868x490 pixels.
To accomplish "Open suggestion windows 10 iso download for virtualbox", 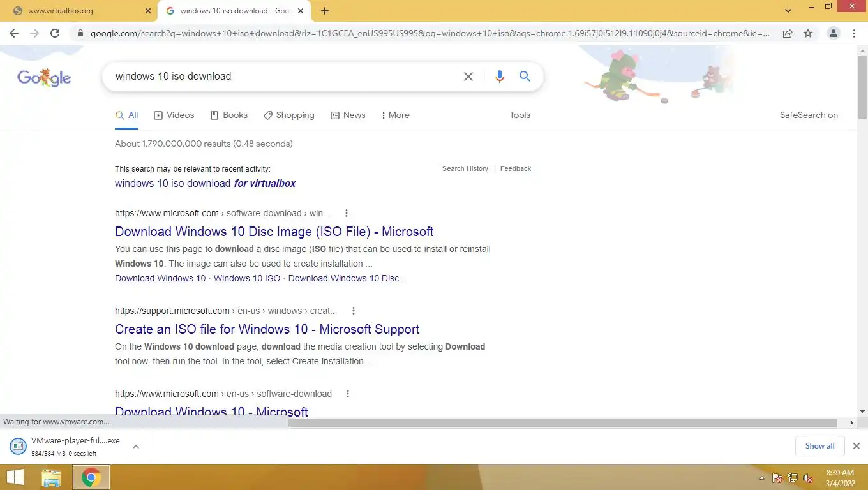I will coord(205,184).
